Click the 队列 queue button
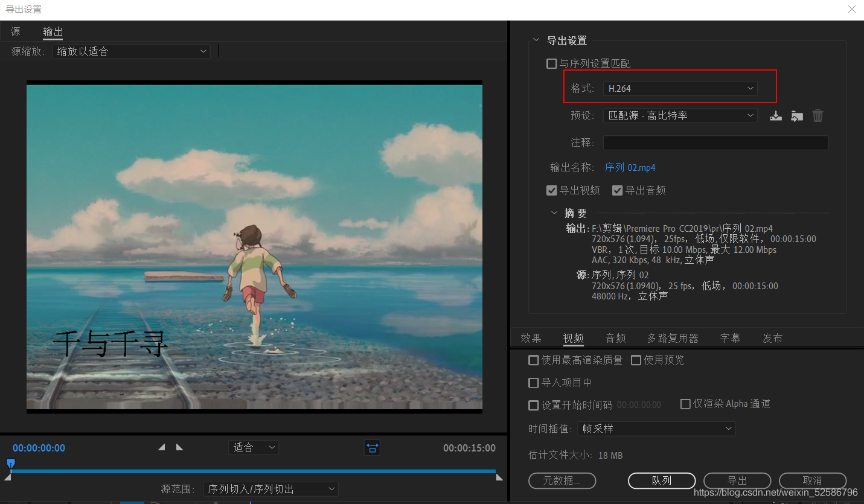This screenshot has height=504, width=864. (662, 480)
